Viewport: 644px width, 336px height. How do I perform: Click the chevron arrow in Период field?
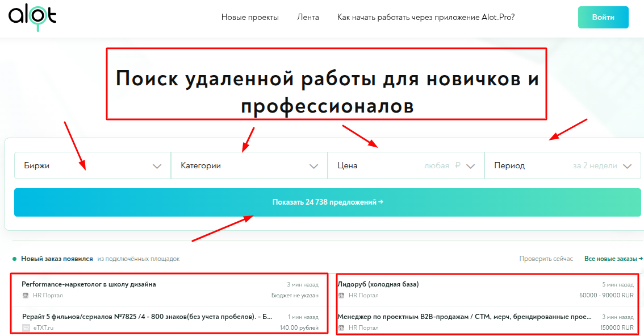click(x=627, y=166)
